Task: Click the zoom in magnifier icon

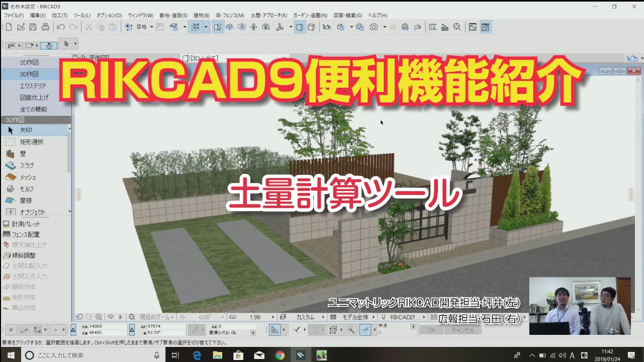Action: point(99,317)
